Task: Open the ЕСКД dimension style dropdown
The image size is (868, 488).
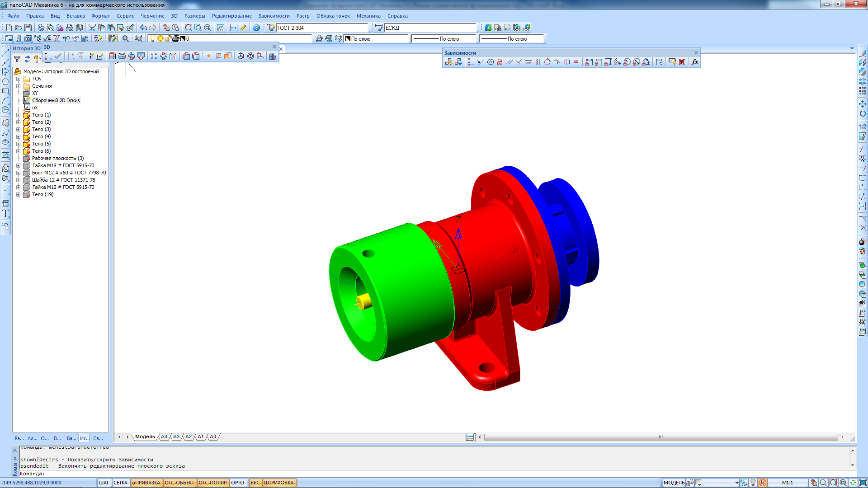Action: 430,28
